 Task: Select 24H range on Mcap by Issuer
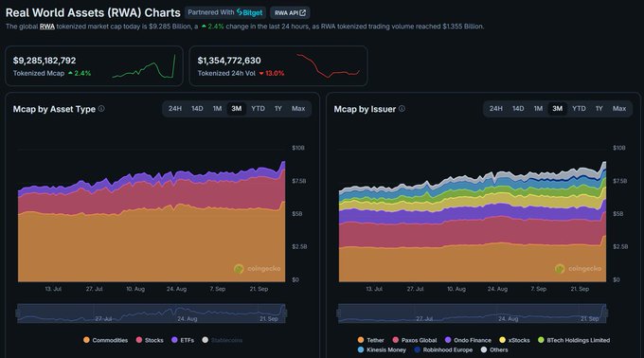click(495, 109)
